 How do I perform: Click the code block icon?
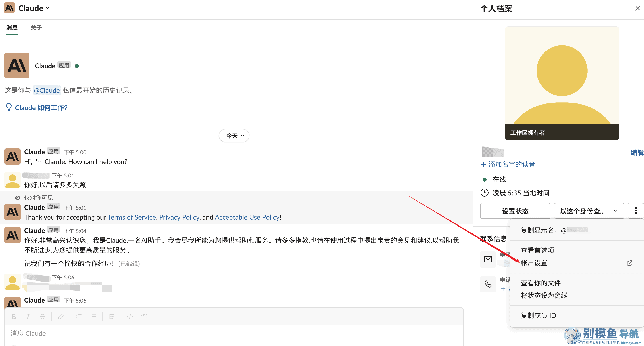[144, 317]
